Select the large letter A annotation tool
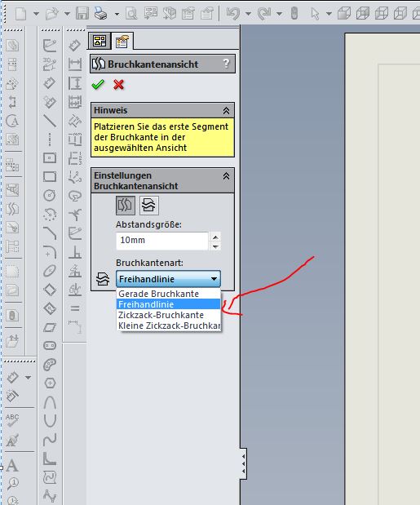 (x=12, y=465)
